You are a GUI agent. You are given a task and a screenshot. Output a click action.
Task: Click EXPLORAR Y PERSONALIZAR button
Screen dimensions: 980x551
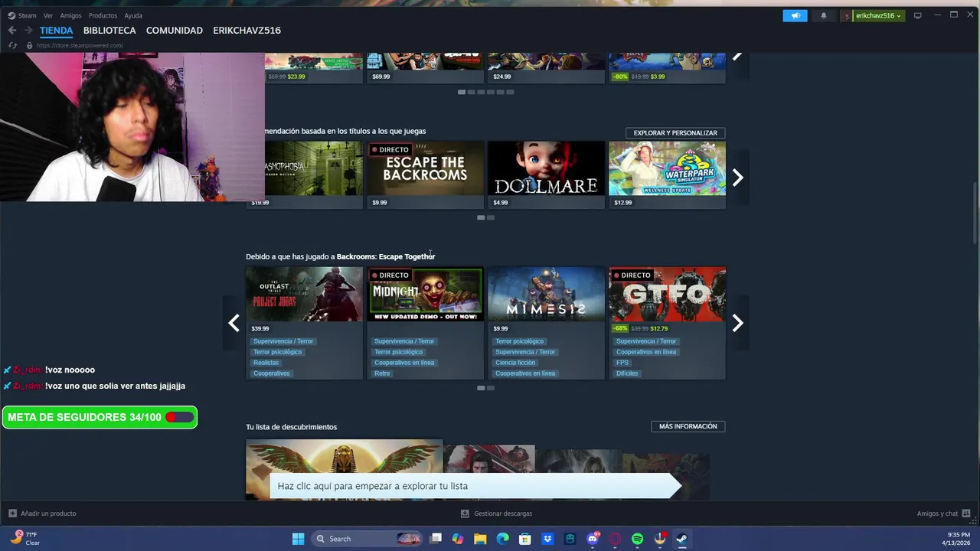pyautogui.click(x=675, y=133)
